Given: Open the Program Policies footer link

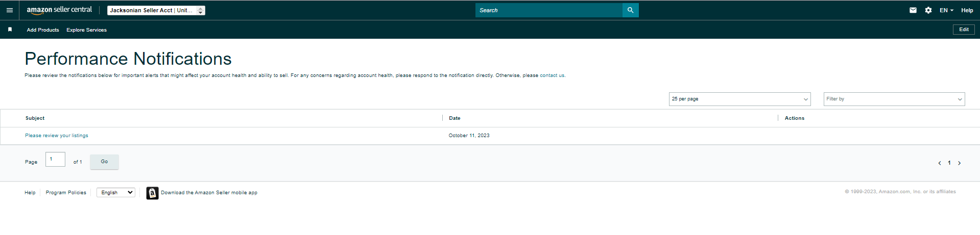Looking at the screenshot, I should [66, 193].
